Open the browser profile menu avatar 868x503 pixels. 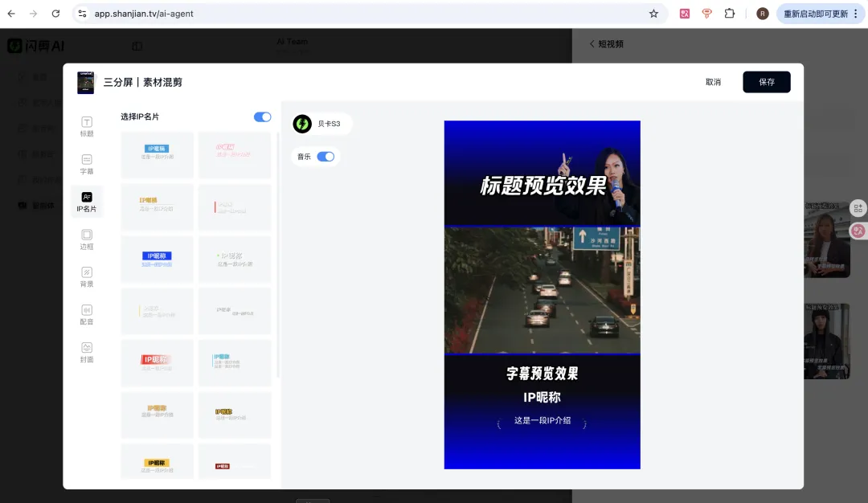[762, 13]
